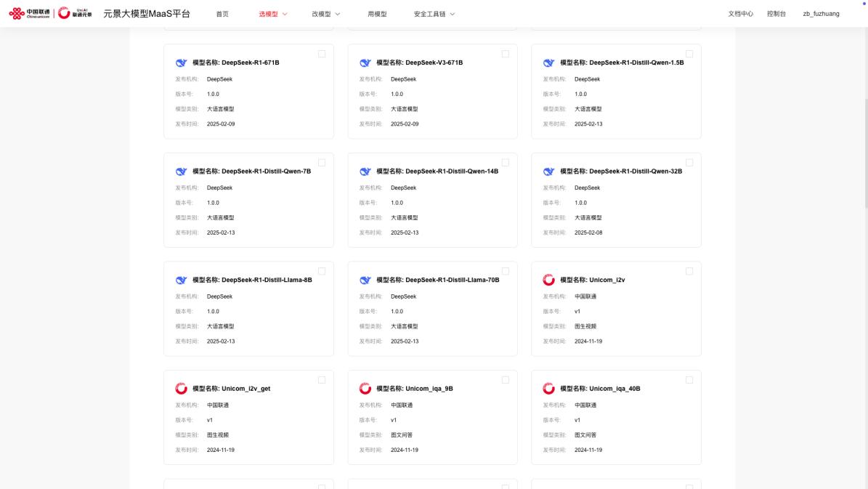The height and width of the screenshot is (489, 868).
Task: Open model name DeepSeek-R1-Distill-Llama-8B title
Action: coord(252,280)
